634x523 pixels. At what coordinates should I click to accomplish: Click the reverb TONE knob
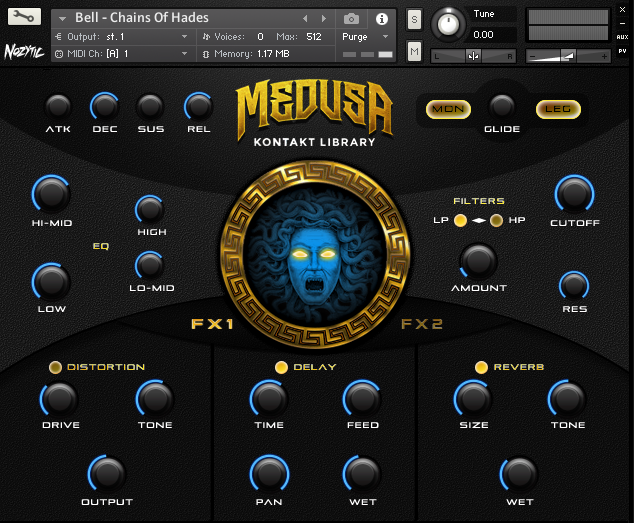[568, 399]
